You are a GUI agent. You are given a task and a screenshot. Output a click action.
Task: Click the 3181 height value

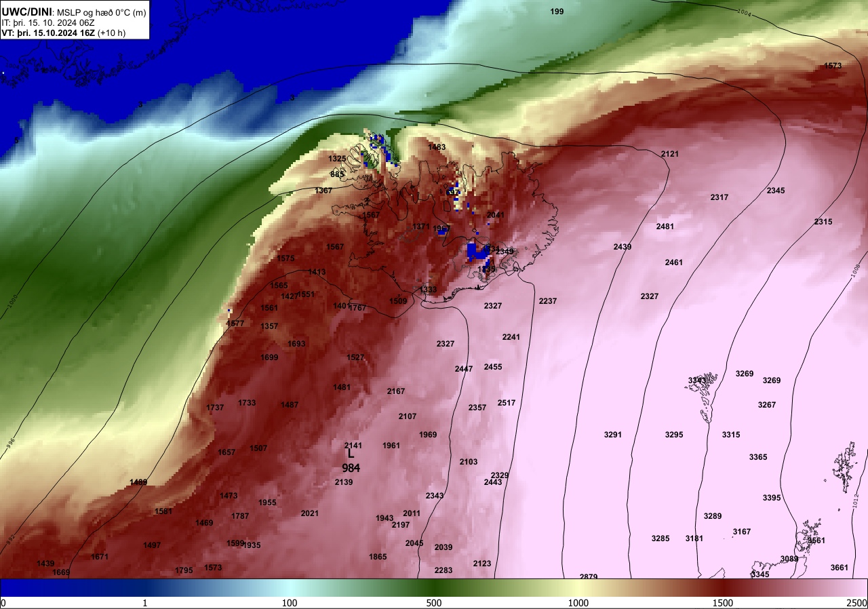(694, 538)
